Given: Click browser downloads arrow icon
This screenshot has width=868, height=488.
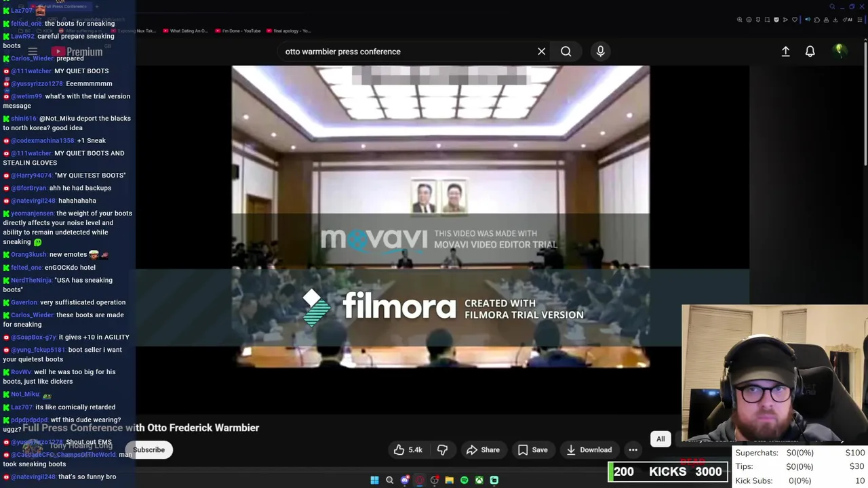Looking at the screenshot, I should [x=835, y=20].
